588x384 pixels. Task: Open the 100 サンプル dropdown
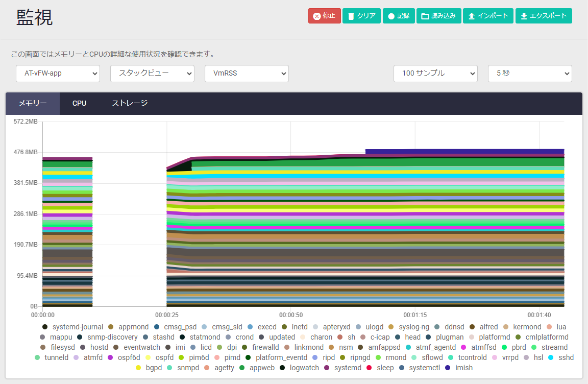(435, 73)
